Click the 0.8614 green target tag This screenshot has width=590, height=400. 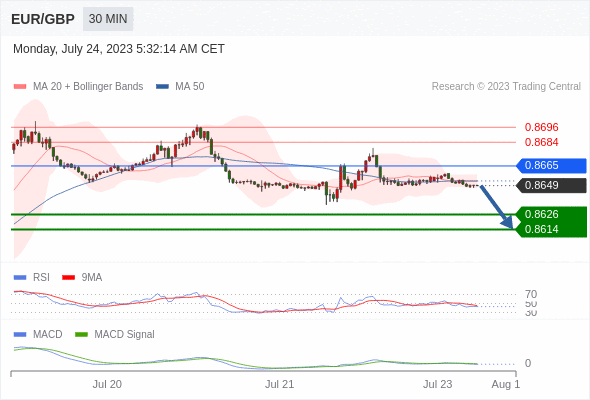coord(551,230)
